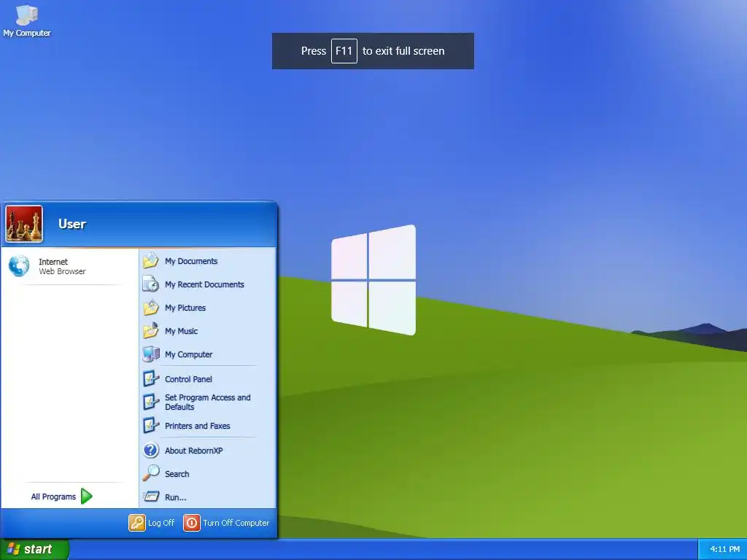Select My Computer in the start menu list
Image resolution: width=747 pixels, height=560 pixels.
coord(208,354)
